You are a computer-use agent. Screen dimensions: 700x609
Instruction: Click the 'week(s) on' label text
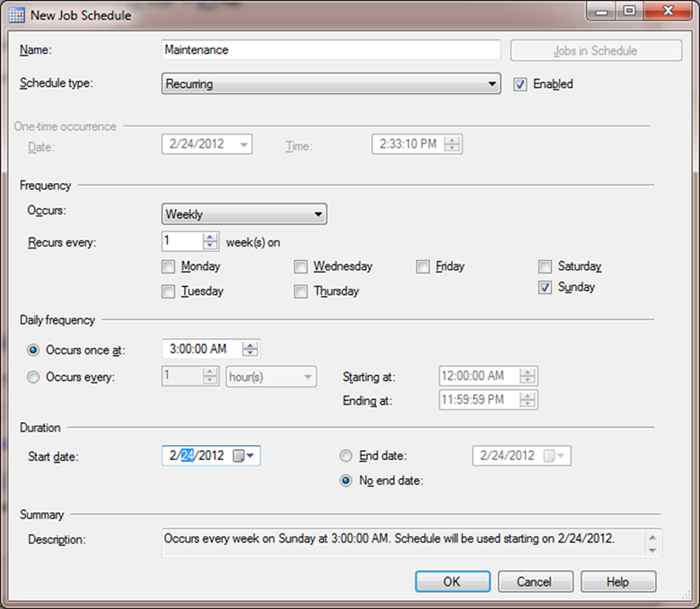tap(253, 243)
